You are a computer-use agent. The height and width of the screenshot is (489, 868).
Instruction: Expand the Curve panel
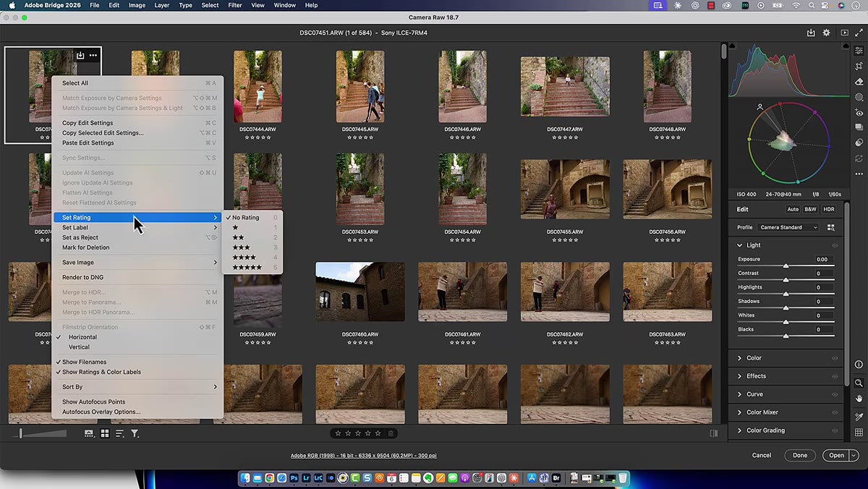click(x=739, y=394)
